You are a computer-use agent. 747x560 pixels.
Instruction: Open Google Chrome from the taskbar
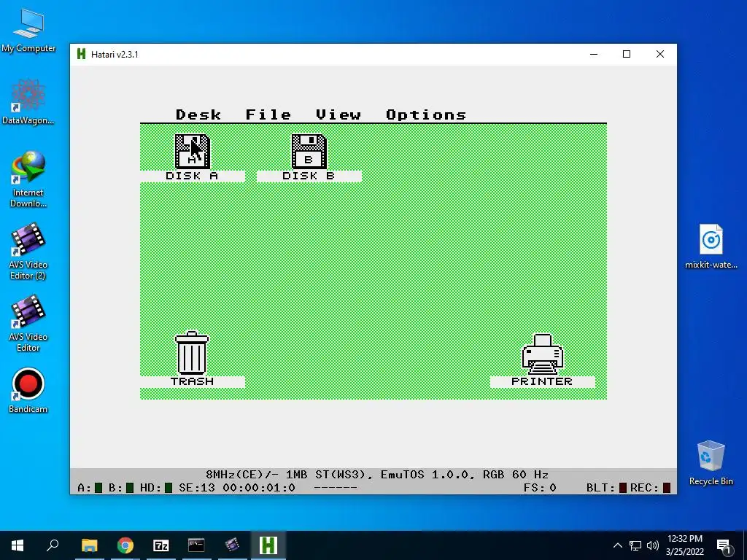125,545
